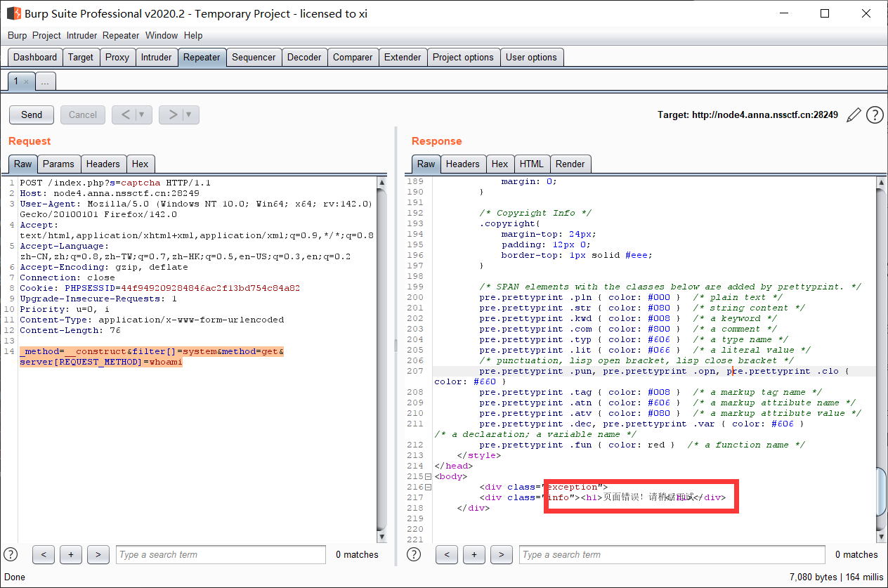Focus the request search term field
Screen dimensions: 888x588
221,554
